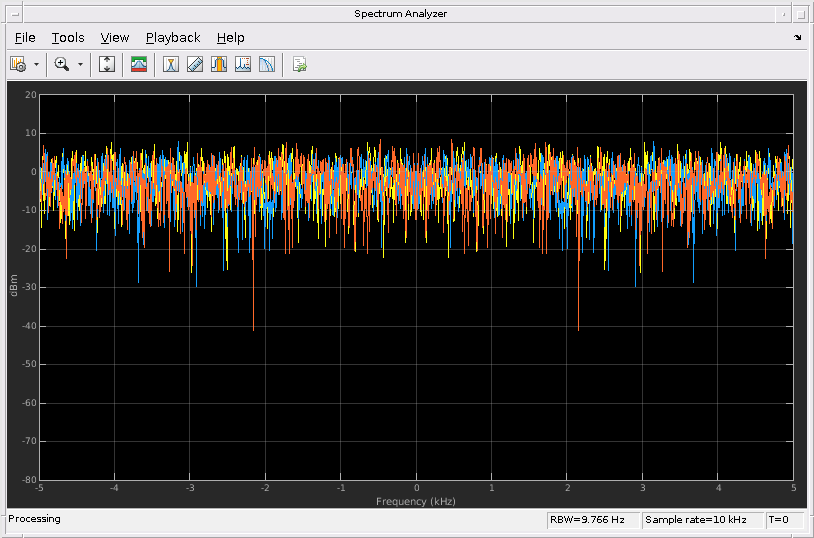Click the CCDF Measurements icon

pyautogui.click(x=266, y=64)
